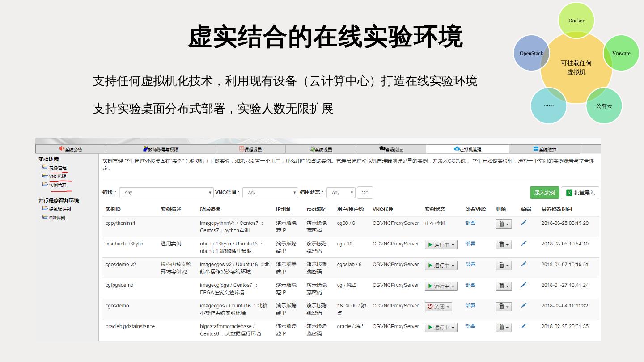
Task: Open the 多线程评判 sidebar item
Action: (59, 209)
